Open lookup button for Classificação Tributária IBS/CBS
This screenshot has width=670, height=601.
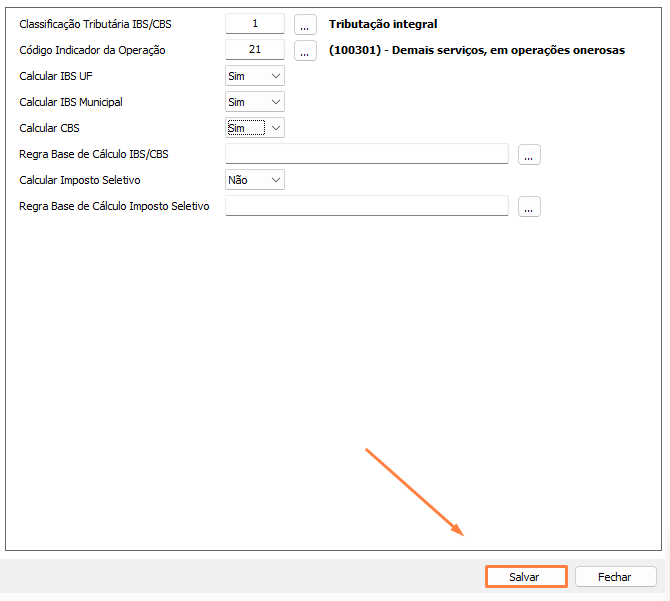click(x=305, y=24)
